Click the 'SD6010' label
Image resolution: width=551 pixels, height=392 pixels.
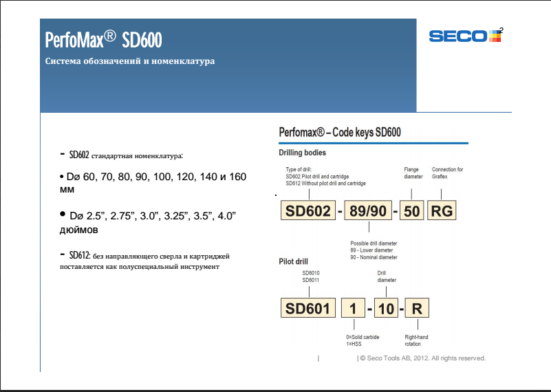coord(311,273)
